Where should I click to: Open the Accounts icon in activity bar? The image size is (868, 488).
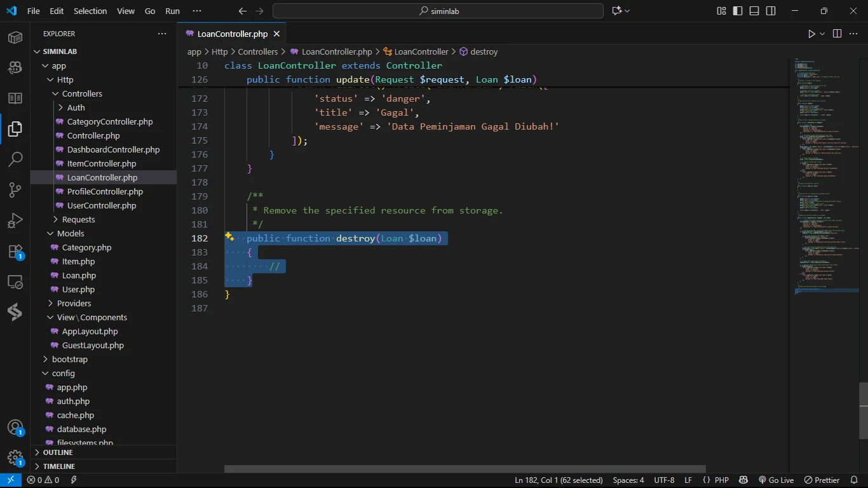[x=15, y=427]
